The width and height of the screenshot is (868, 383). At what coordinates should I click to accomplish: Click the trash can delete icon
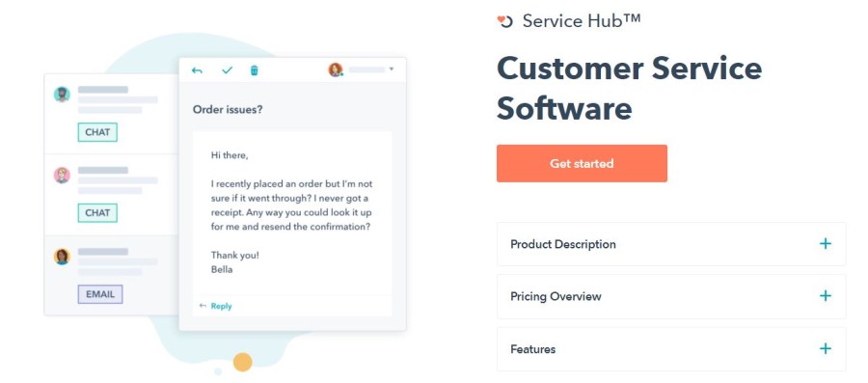coord(254,70)
